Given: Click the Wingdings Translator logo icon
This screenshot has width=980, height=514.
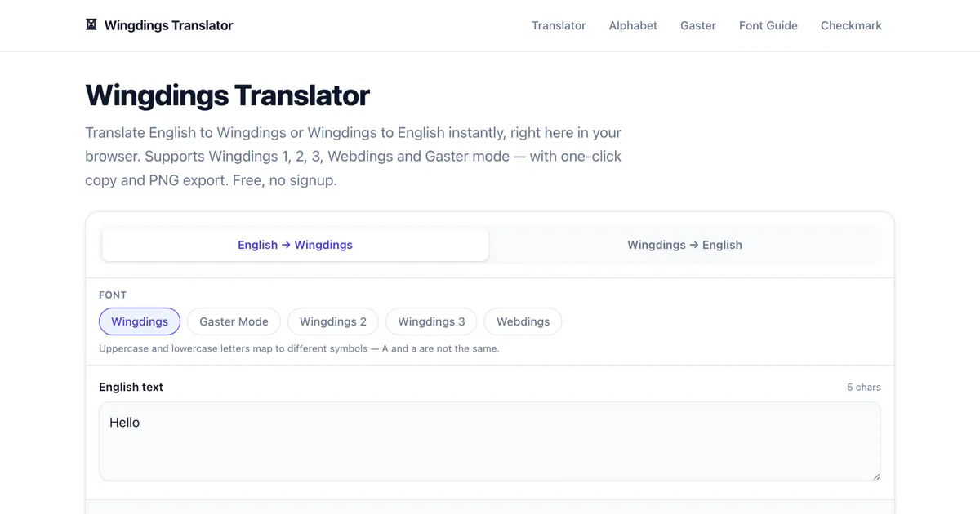Looking at the screenshot, I should point(91,24).
